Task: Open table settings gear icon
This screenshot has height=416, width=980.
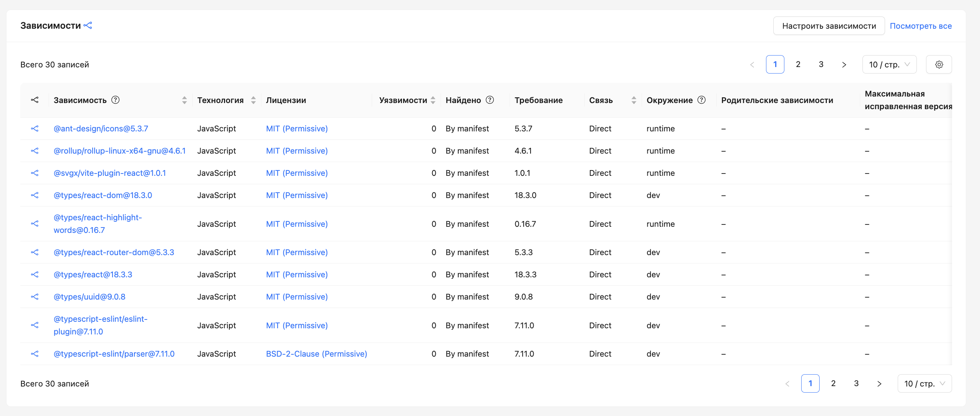Action: click(939, 64)
